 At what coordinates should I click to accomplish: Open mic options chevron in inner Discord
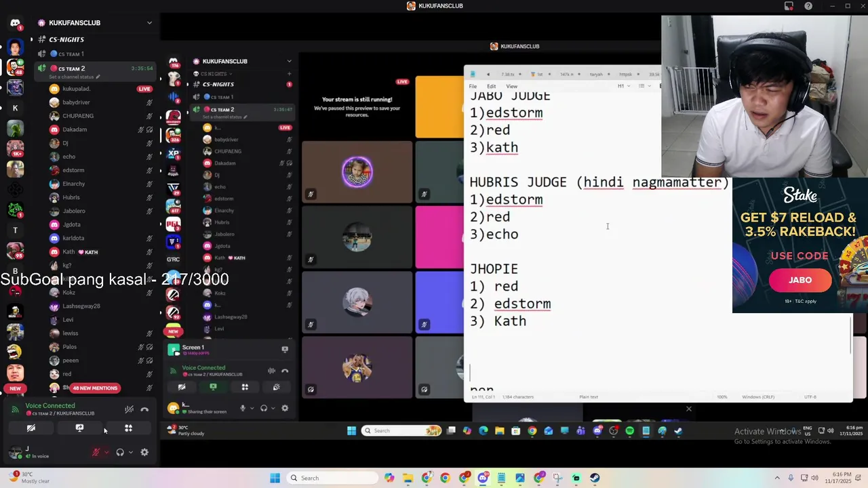click(x=252, y=408)
